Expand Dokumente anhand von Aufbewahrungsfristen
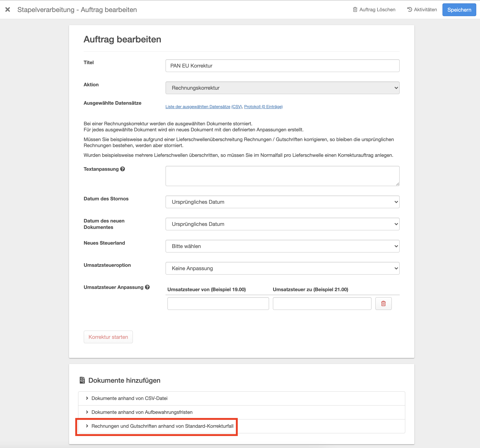 [142, 412]
